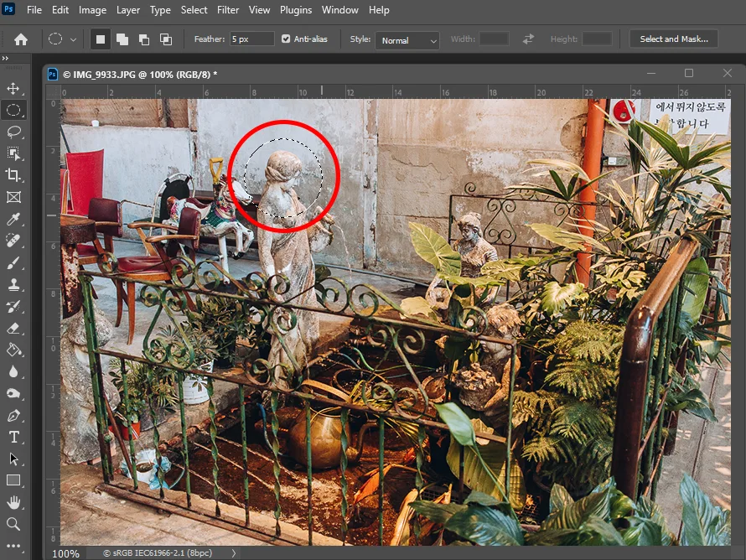This screenshot has height=560, width=746.
Task: Select the Path Selection tool
Action: pos(13,459)
